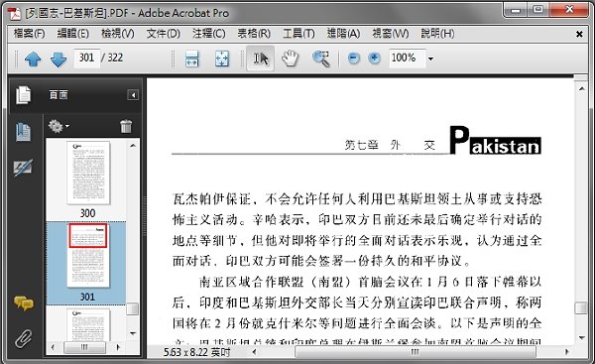The image size is (595, 364).
Task: Click the document vertical scrollbar handle
Action: coord(581,307)
